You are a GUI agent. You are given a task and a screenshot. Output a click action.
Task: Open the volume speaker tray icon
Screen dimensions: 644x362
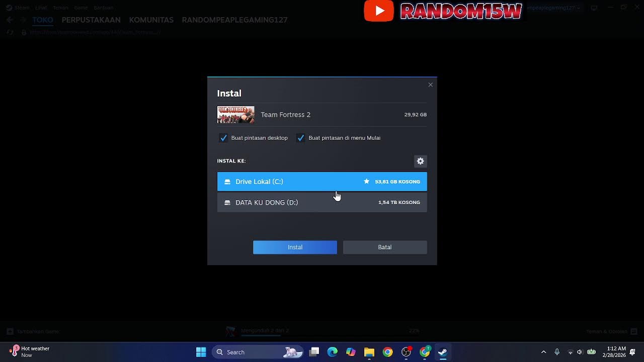(580, 352)
